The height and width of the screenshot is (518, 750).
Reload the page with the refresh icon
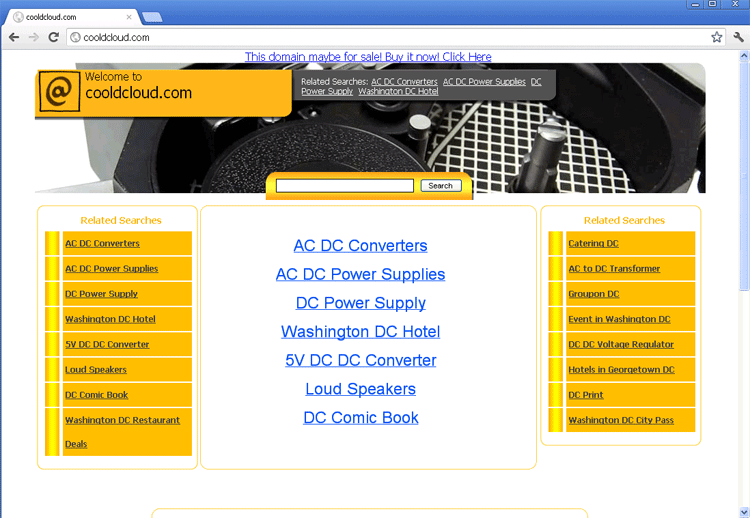(54, 37)
